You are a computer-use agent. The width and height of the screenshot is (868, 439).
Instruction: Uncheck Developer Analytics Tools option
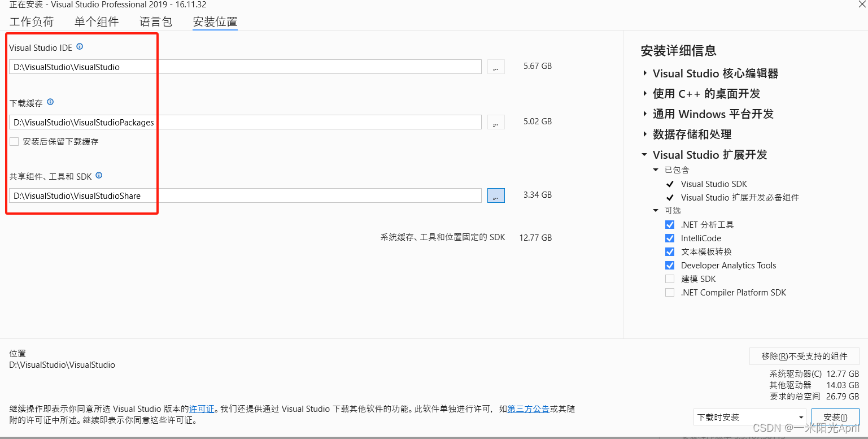click(x=670, y=266)
